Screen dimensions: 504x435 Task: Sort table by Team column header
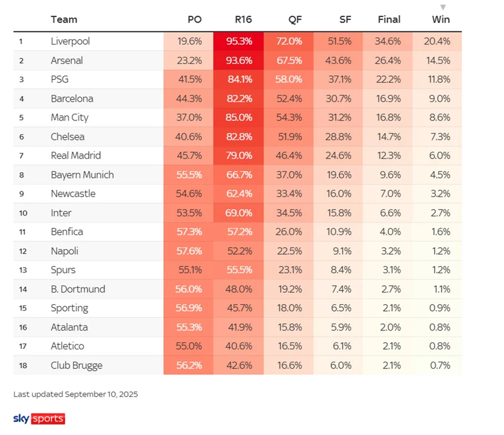tap(64, 20)
